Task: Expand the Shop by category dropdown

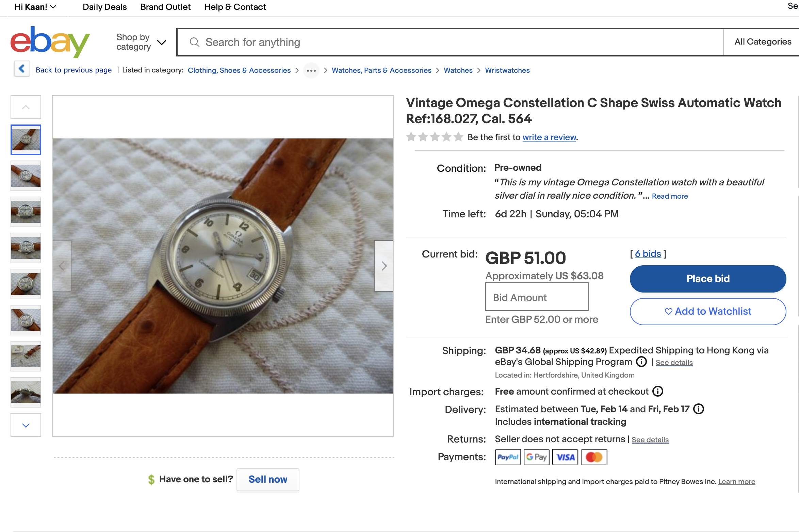Action: [x=141, y=42]
